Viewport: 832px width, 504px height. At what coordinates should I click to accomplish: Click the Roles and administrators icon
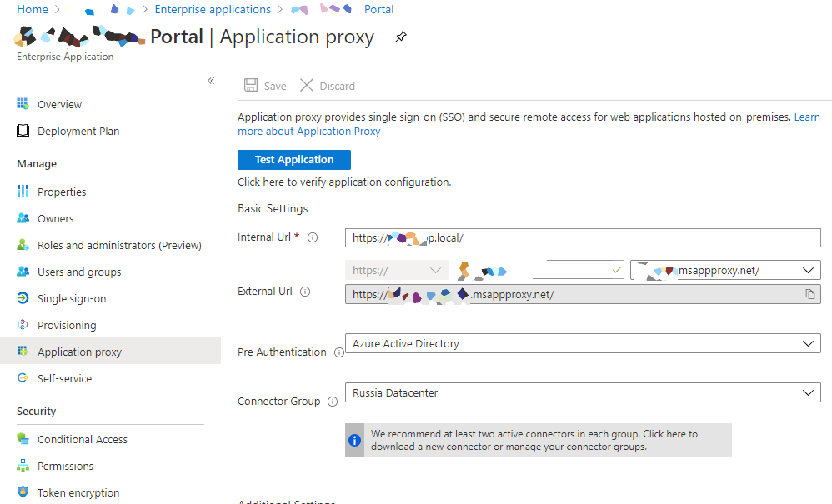click(23, 245)
